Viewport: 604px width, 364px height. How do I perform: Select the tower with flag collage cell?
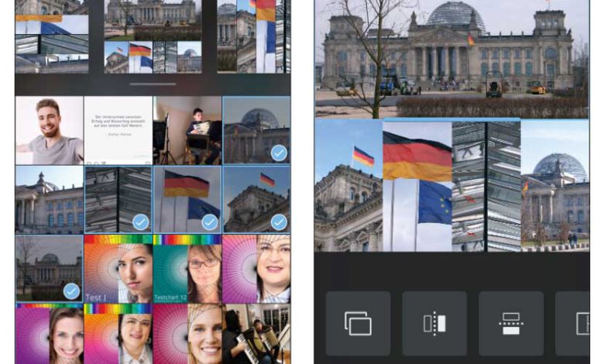click(349, 185)
